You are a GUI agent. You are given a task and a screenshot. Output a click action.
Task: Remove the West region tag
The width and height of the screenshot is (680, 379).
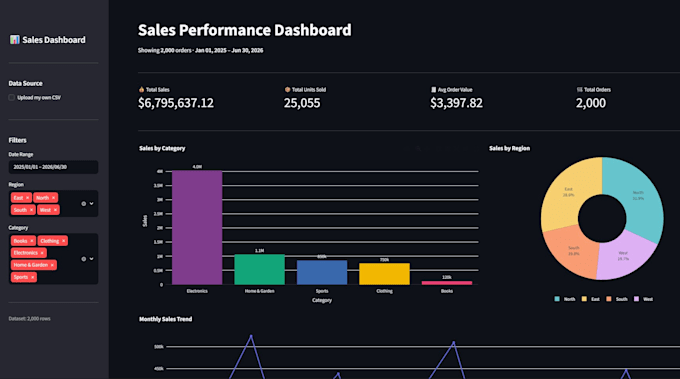(55, 210)
